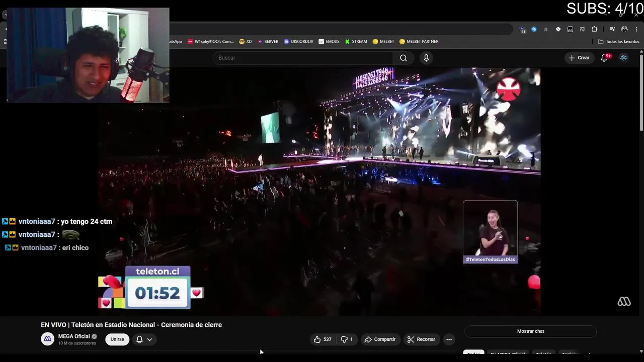Click the Crear button
644x362 pixels.
(579, 58)
